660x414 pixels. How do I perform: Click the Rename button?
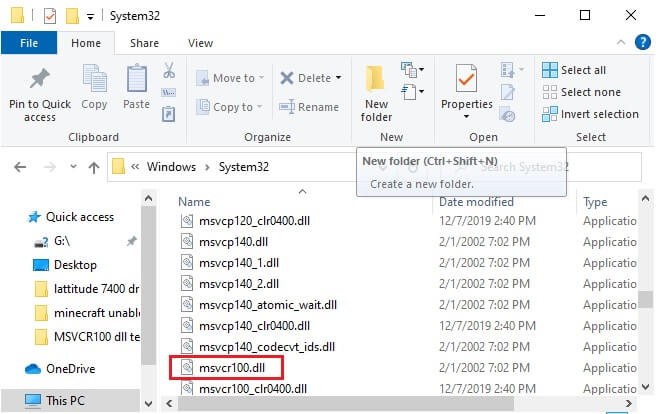(309, 107)
